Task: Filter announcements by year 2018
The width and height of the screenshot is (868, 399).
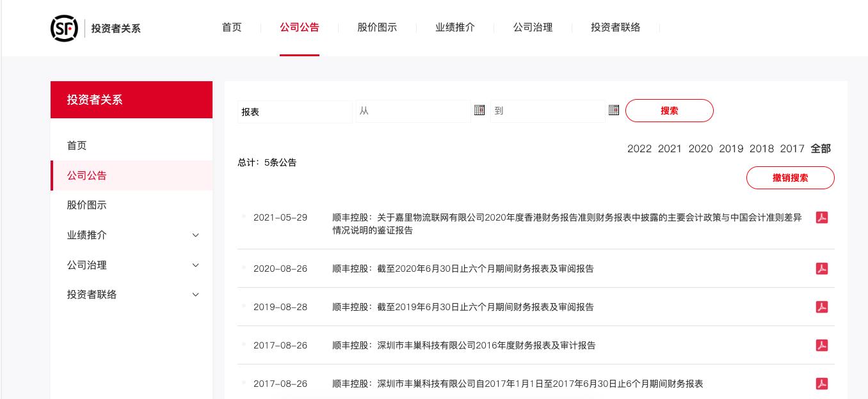Action: pyautogui.click(x=762, y=148)
